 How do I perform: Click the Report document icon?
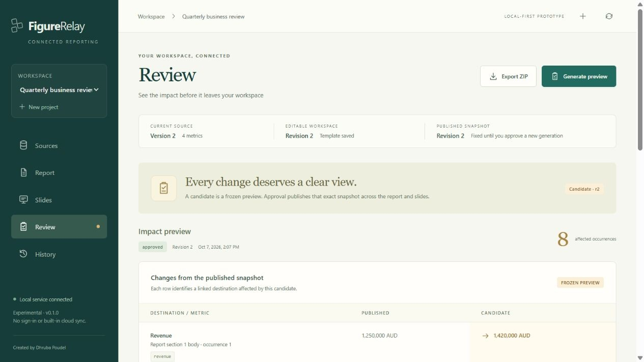click(23, 172)
